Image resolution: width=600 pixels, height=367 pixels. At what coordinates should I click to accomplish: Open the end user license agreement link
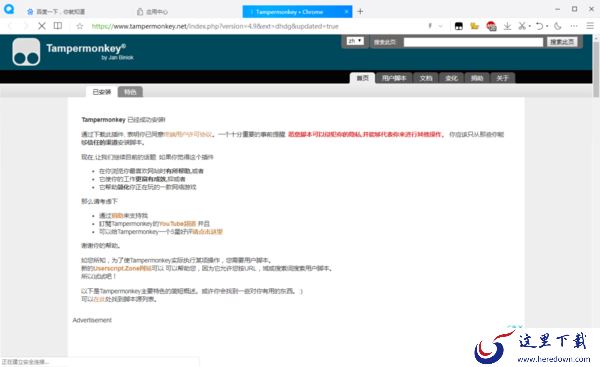(x=188, y=134)
